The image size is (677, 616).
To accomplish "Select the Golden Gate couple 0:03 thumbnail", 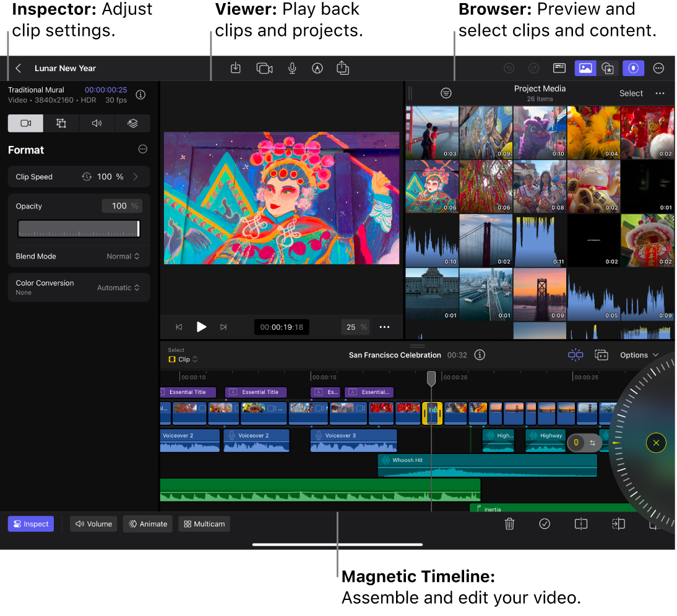I will coord(432,133).
